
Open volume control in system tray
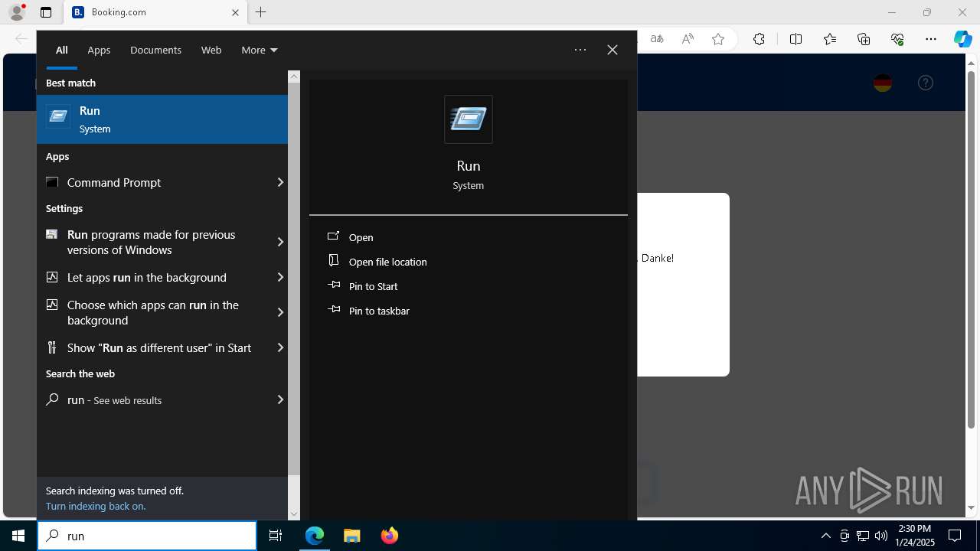click(x=881, y=536)
